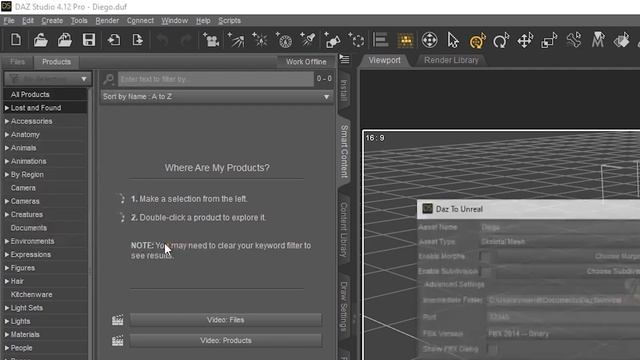Click the Video: Files button
Image resolution: width=640 pixels, height=360 pixels.
pos(226,320)
